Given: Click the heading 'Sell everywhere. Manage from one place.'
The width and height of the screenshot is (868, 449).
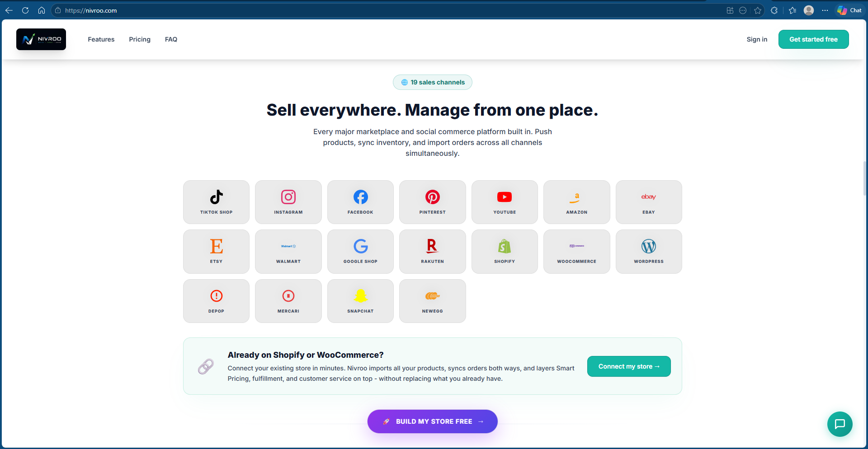Looking at the screenshot, I should tap(432, 110).
